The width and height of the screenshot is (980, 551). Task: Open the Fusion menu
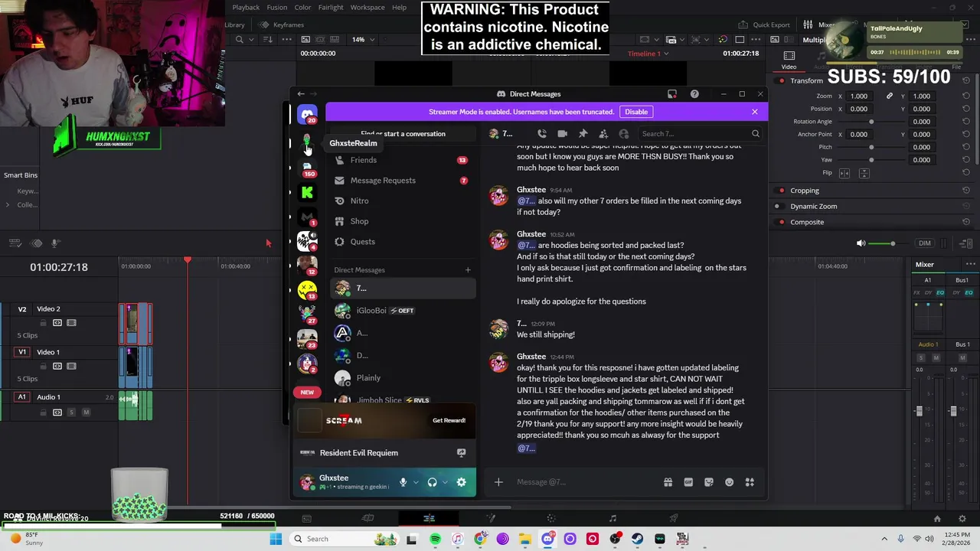coord(277,8)
